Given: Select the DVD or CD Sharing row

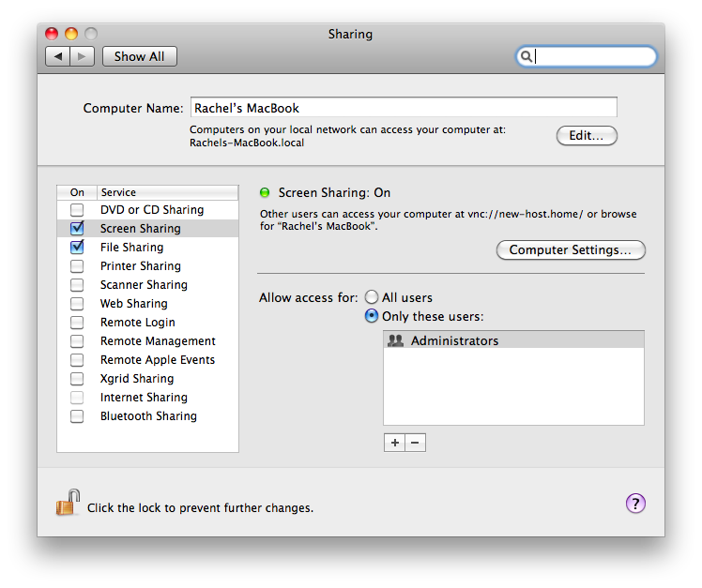Looking at the screenshot, I should (147, 209).
